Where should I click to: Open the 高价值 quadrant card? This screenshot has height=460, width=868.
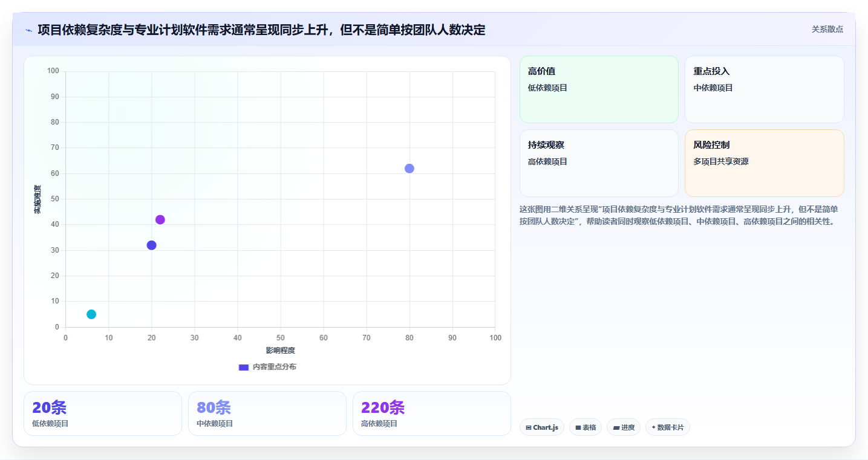point(599,89)
